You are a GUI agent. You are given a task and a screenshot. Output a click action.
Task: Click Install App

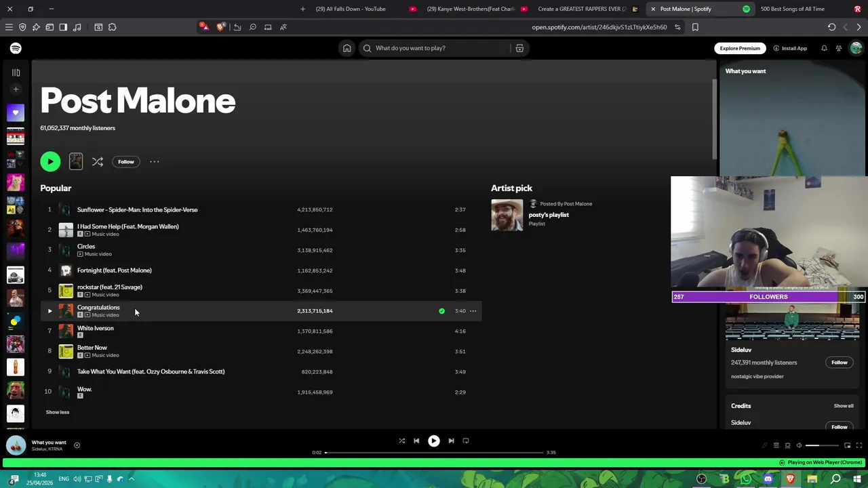pos(790,48)
